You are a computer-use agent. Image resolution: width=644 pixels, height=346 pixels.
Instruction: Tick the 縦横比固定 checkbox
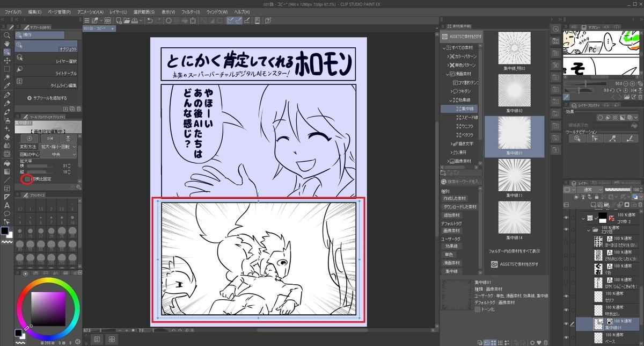click(x=27, y=178)
